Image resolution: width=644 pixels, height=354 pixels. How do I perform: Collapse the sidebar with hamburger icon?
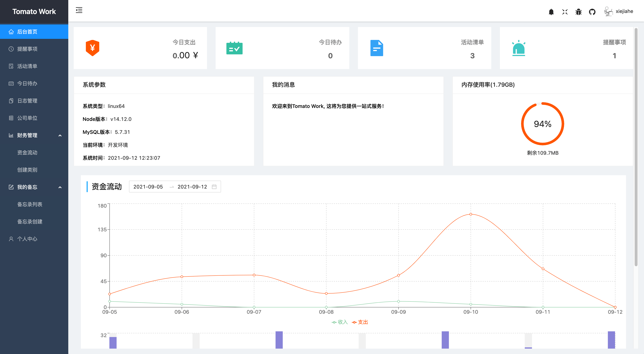79,10
